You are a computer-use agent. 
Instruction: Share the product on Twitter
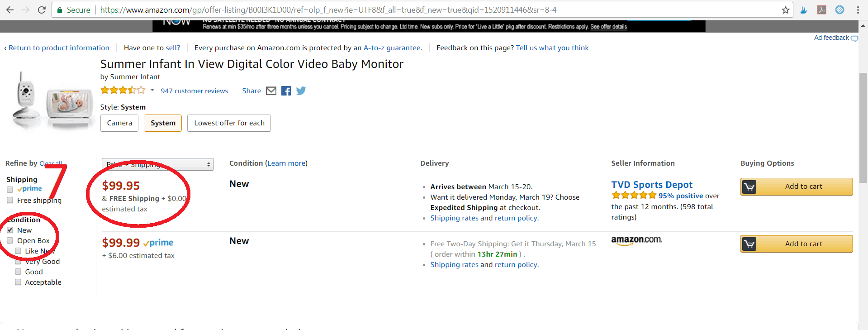[x=300, y=91]
